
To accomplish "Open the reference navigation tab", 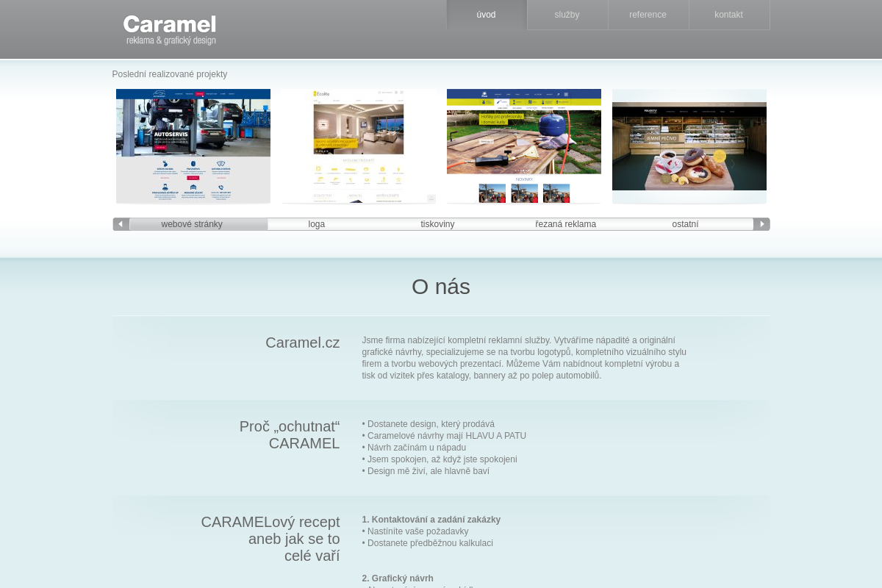I will (648, 15).
